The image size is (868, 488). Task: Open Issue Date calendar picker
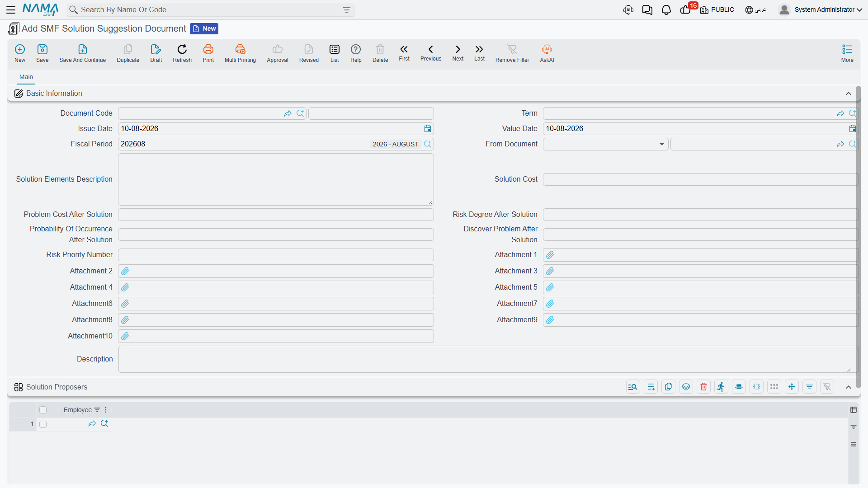pyautogui.click(x=428, y=129)
